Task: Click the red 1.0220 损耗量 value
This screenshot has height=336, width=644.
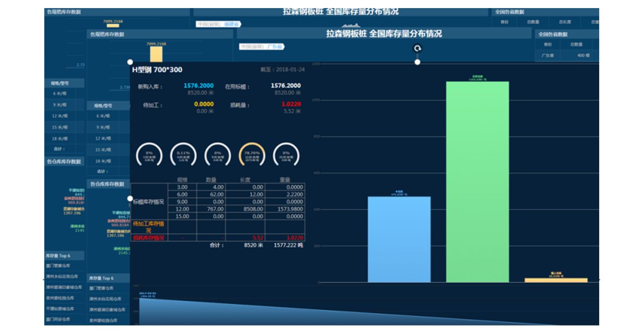Action: (292, 104)
